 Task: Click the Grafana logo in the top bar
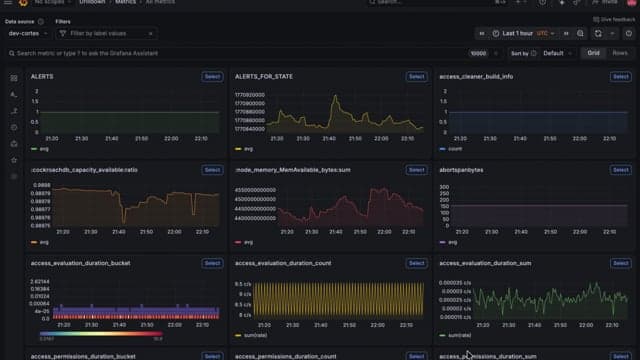[23, 2]
